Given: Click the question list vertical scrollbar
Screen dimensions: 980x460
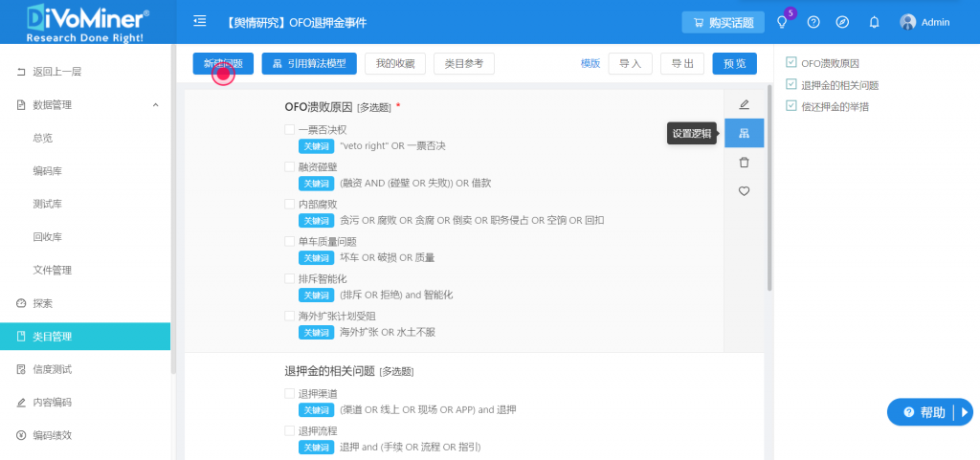Looking at the screenshot, I should pyautogui.click(x=769, y=187).
